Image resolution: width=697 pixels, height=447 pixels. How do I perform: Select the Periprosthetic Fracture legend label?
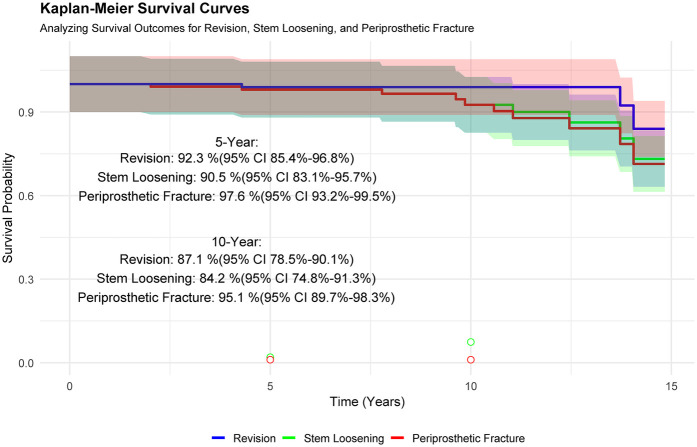(469, 439)
